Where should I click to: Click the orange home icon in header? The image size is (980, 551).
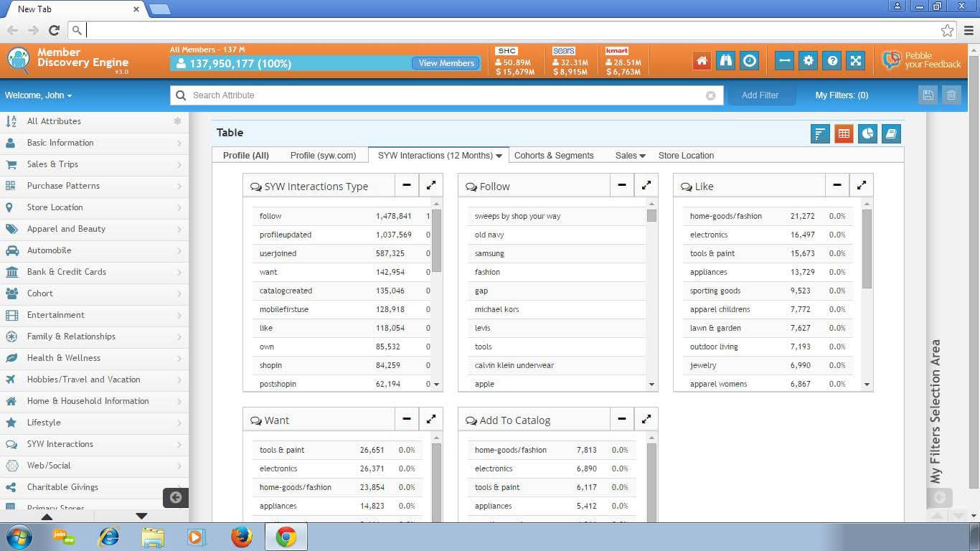(702, 61)
